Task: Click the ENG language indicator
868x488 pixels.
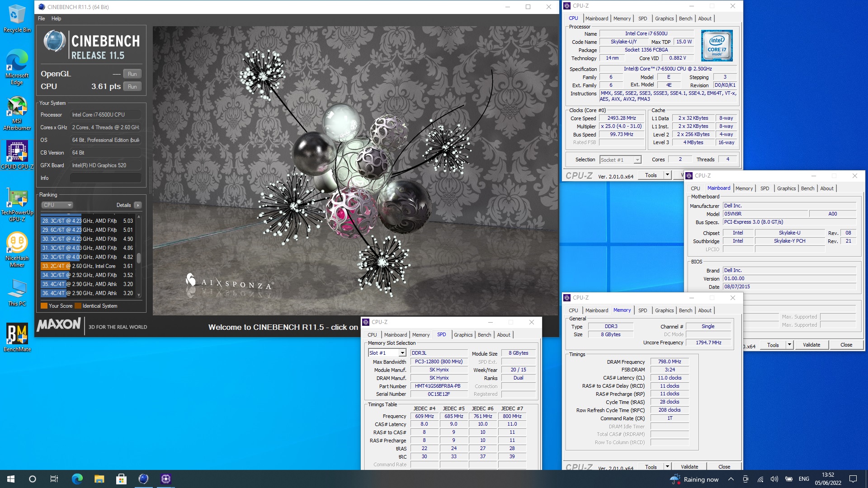Action: click(804, 479)
